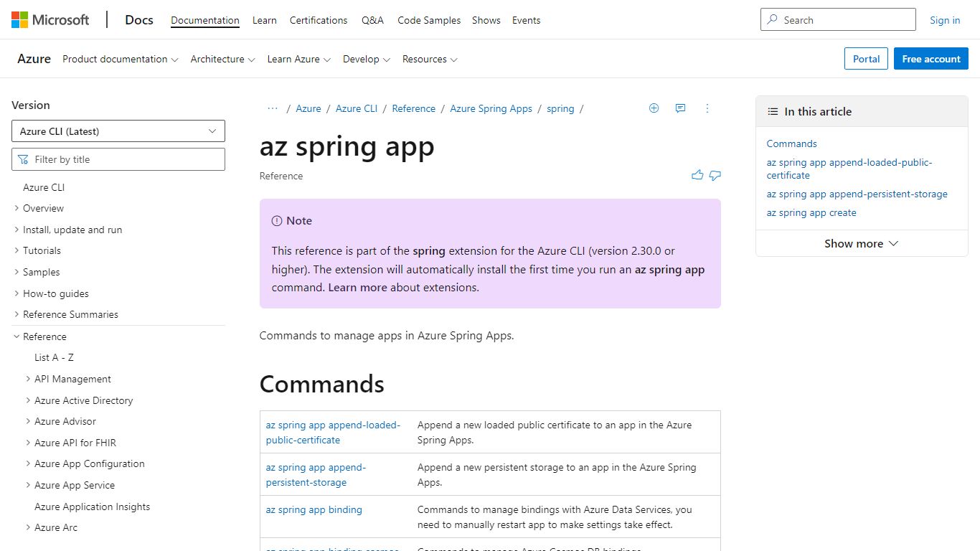Click the Portal button
980x551 pixels.
pos(867,59)
